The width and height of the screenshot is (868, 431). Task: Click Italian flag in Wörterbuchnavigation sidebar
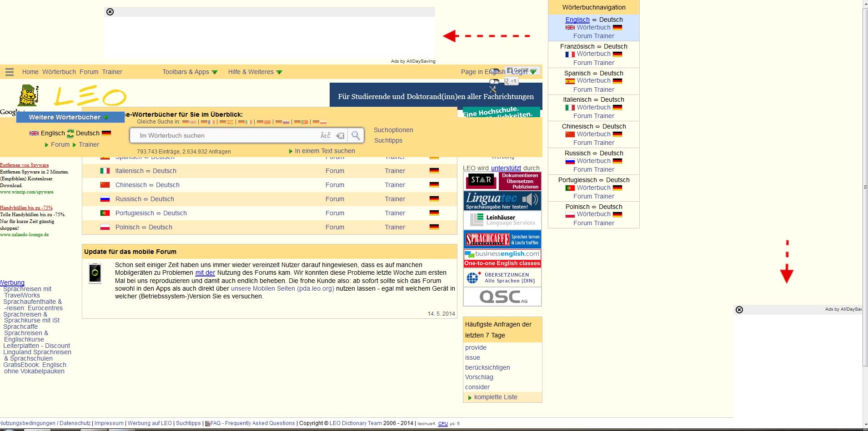coord(570,108)
